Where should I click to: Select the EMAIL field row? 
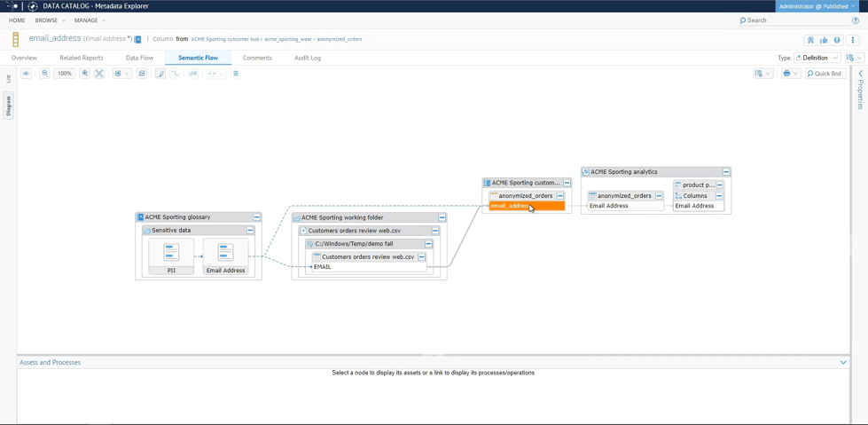click(x=369, y=267)
